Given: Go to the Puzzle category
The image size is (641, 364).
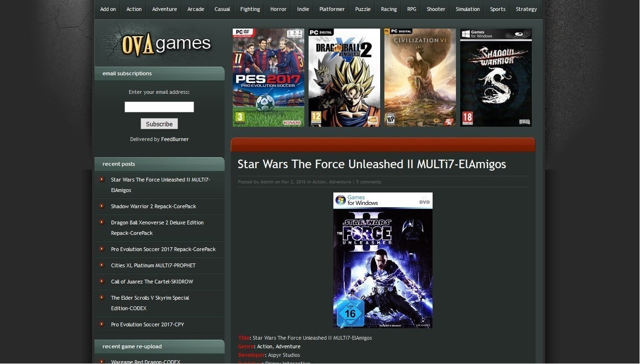Looking at the screenshot, I should coord(363,9).
